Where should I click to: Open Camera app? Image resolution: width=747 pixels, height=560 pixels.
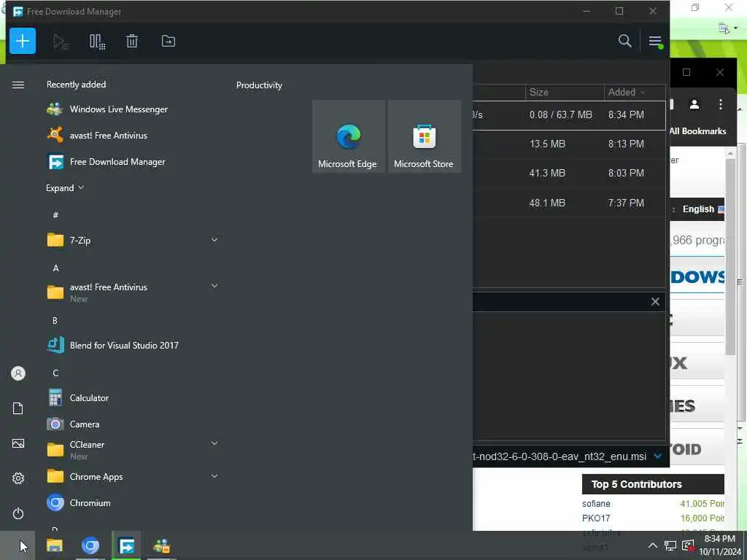[133, 424]
